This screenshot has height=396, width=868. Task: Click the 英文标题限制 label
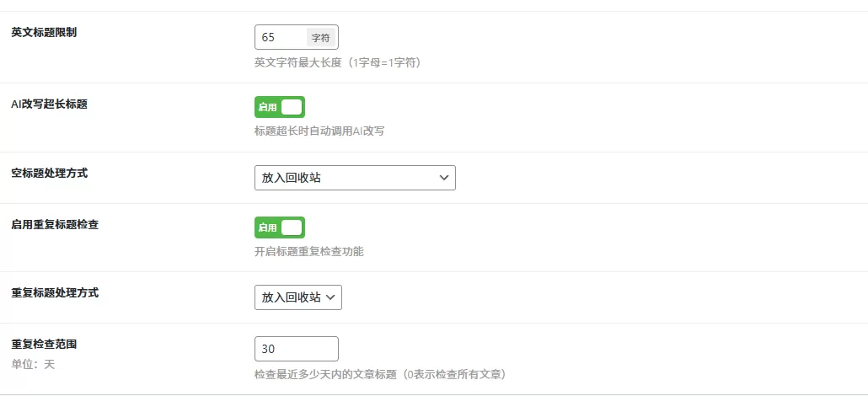pos(44,33)
